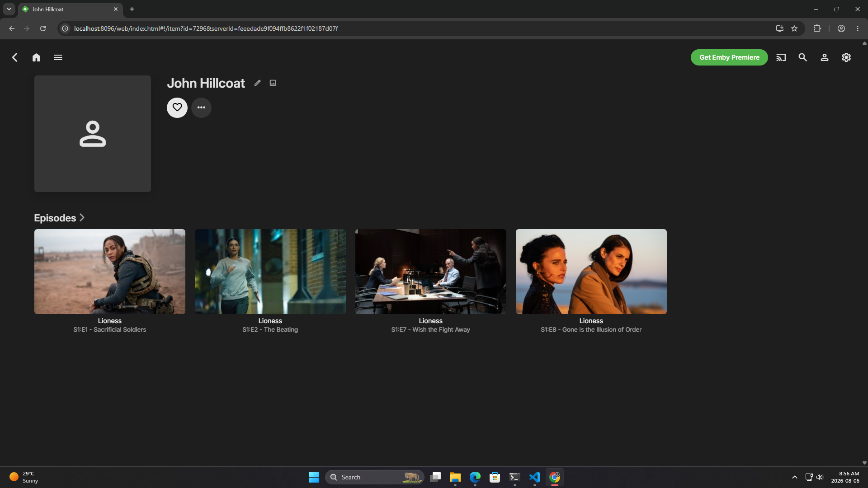The image size is (868, 488).
Task: Open the Emby hamburger navigation menu
Action: pyautogui.click(x=58, y=57)
